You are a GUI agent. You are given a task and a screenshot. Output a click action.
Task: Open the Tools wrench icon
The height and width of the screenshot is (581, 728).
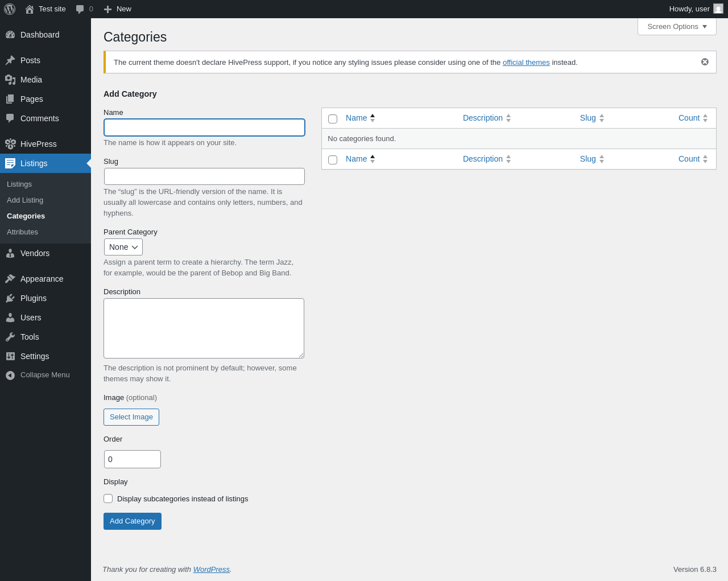(x=10, y=337)
